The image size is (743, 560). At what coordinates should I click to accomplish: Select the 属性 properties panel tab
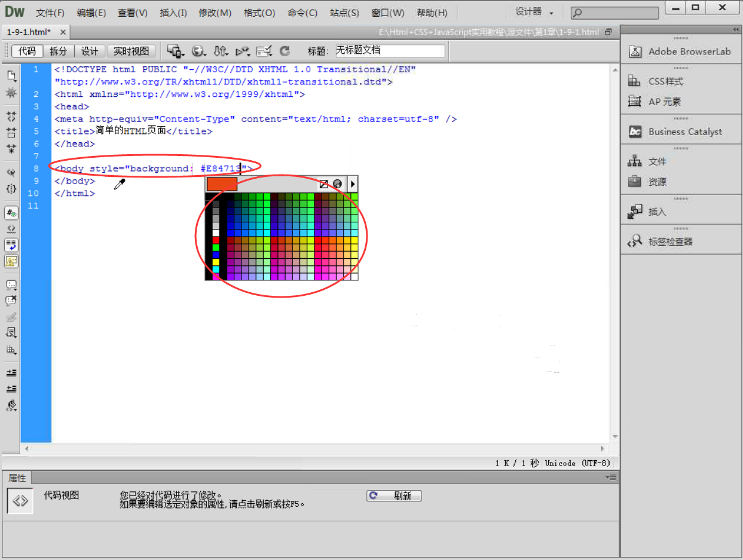click(17, 478)
